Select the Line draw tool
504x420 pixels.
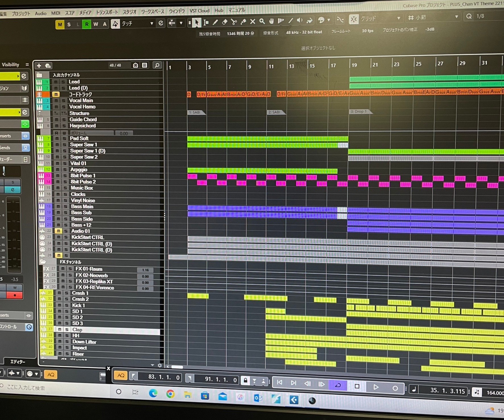click(290, 20)
